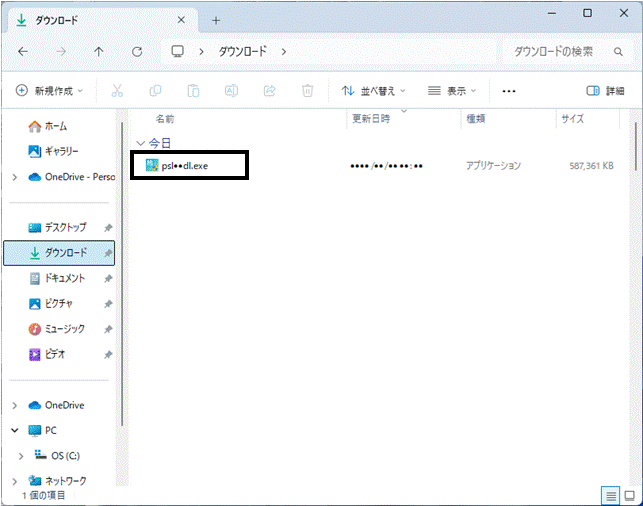Click the Cut scissors icon in toolbar
The image size is (643, 506).
(117, 91)
